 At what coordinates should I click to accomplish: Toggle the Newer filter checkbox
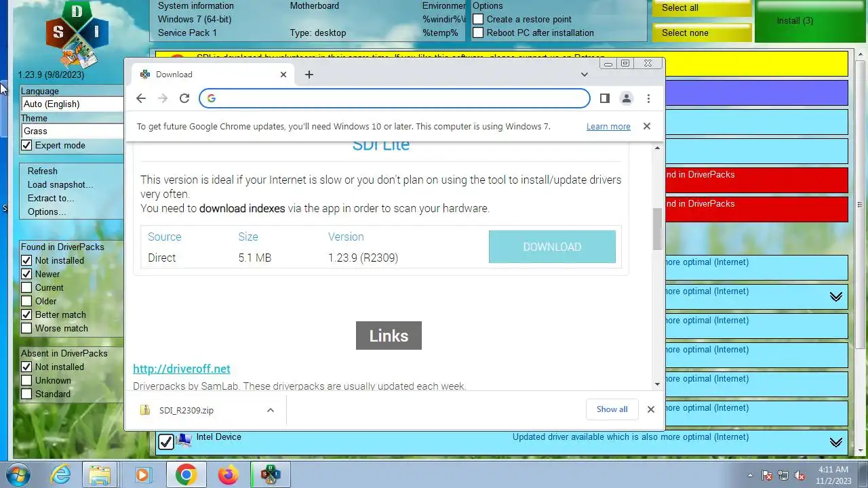click(26, 274)
